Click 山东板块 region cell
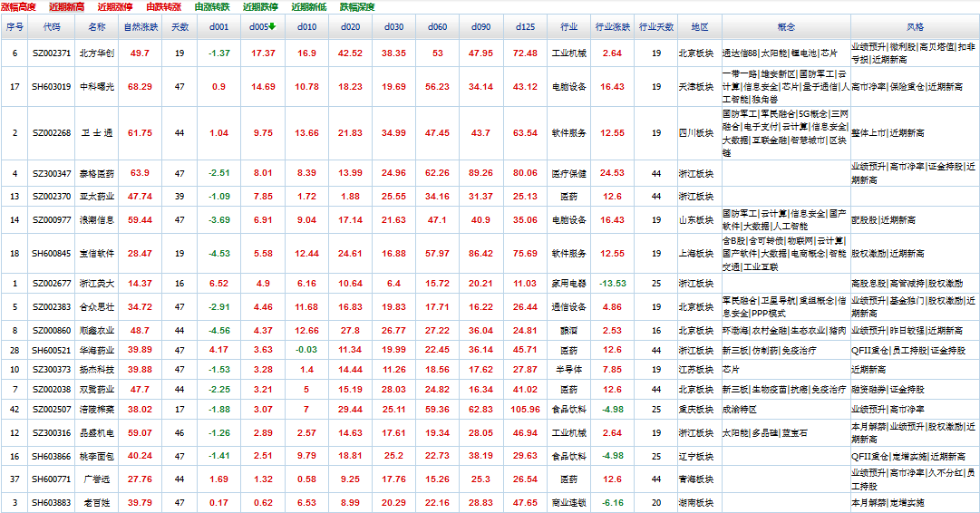Image resolution: width=980 pixels, height=513 pixels. (696, 220)
